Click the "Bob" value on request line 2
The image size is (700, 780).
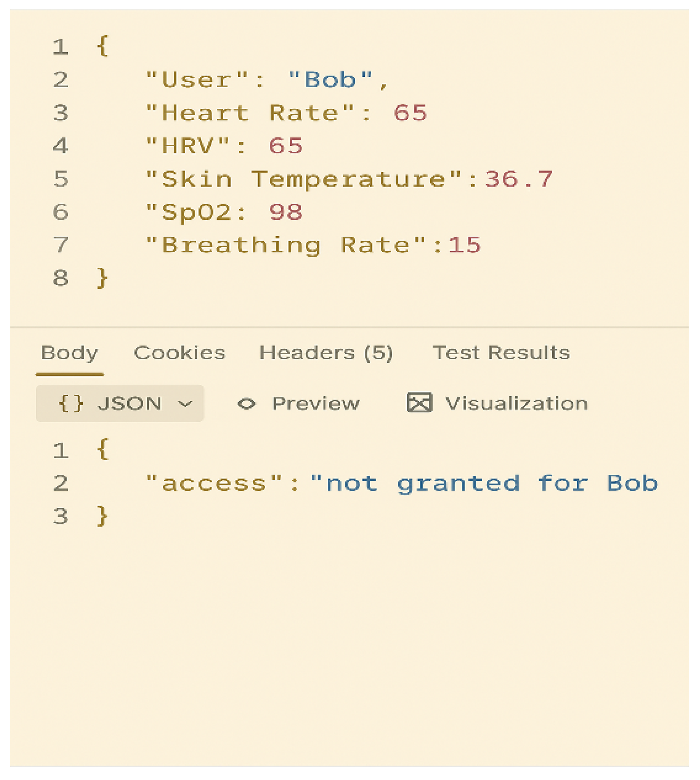(330, 80)
